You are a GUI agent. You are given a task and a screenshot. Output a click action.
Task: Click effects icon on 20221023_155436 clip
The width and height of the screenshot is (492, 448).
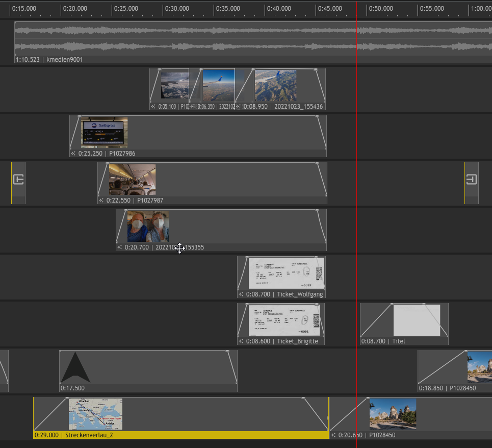click(239, 107)
